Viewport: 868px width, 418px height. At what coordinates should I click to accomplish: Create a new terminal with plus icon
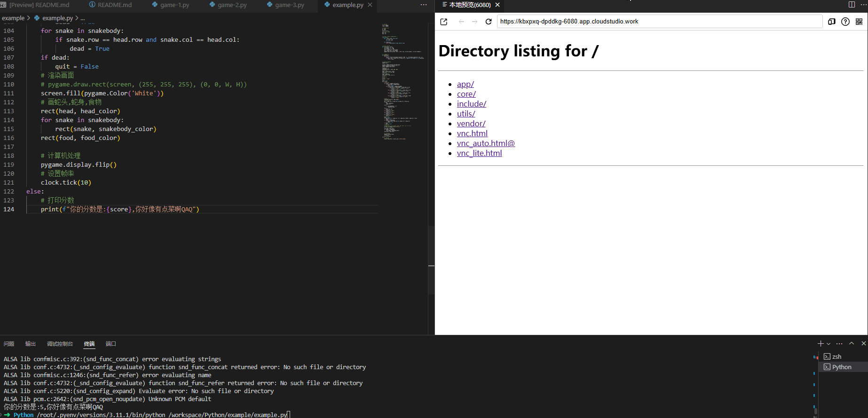821,344
